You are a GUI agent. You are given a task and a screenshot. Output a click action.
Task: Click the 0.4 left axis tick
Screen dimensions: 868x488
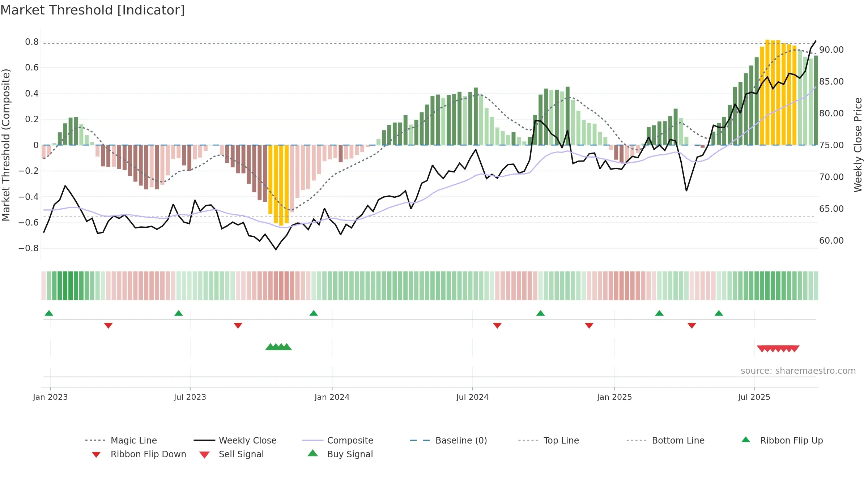click(32, 94)
